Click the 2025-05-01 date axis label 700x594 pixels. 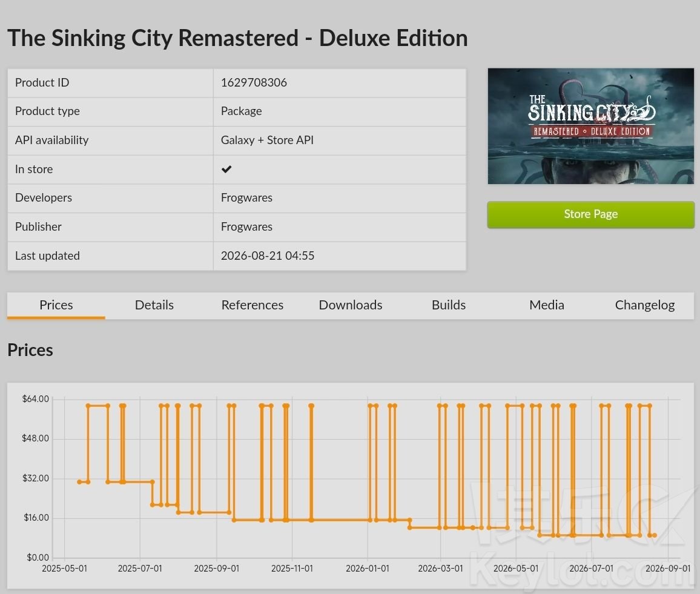tap(64, 569)
